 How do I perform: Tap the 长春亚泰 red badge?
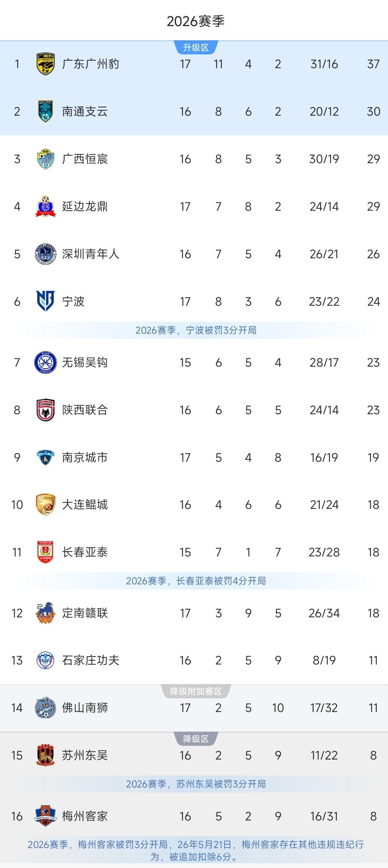[45, 552]
